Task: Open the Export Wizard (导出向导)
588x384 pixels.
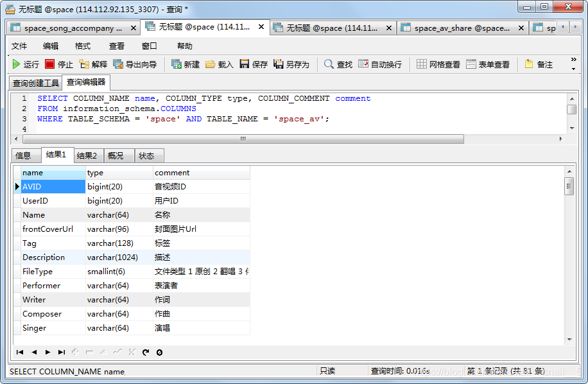Action: (135, 64)
